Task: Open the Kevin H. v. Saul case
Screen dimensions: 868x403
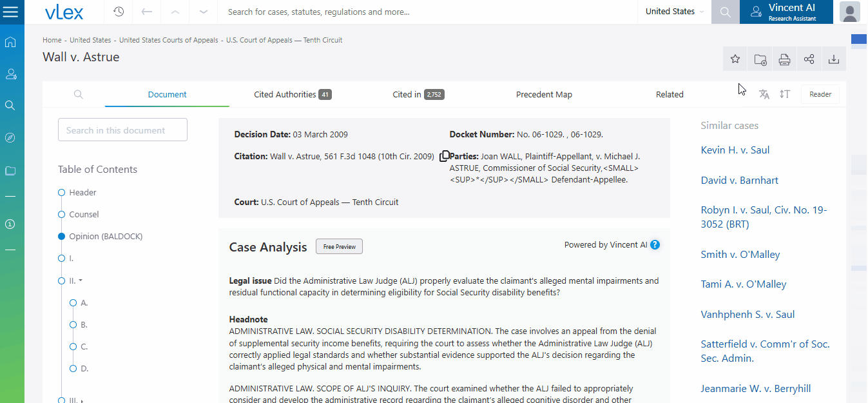Action: click(735, 150)
